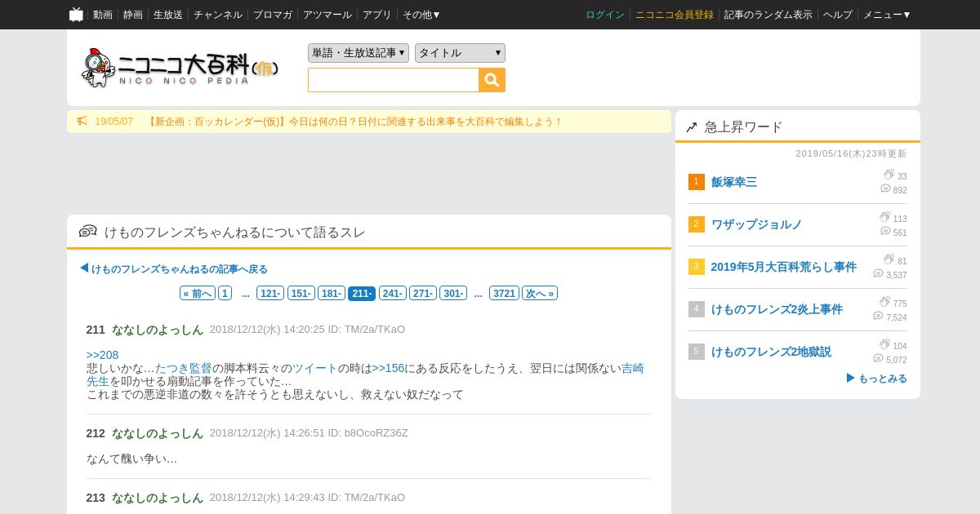Viewport: 980px width, 514px height.
Task: Click post number 212
Action: 96,433
